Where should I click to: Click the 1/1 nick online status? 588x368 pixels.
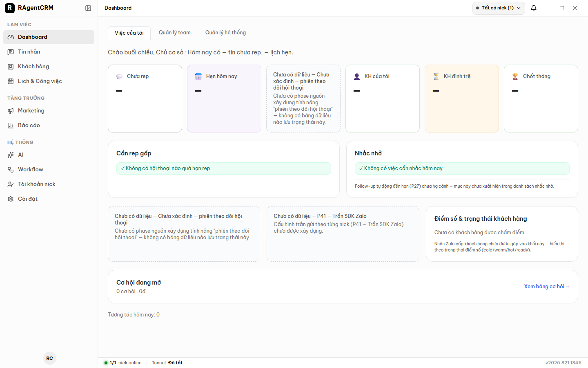(x=123, y=363)
